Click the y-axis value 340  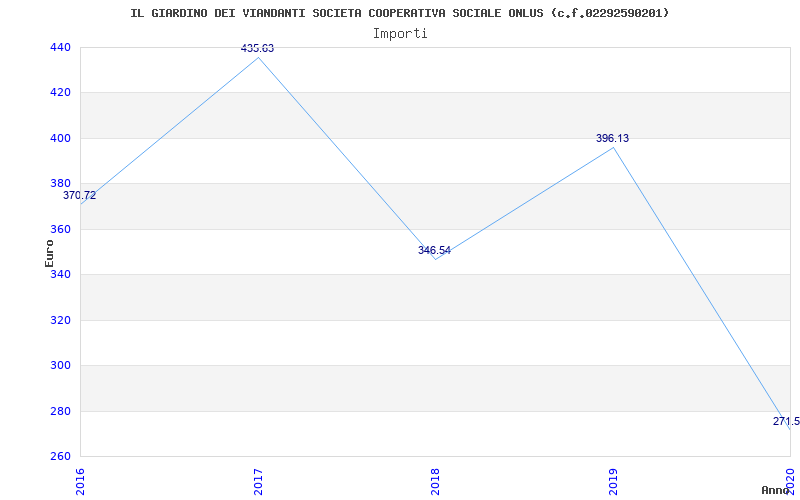[x=60, y=274]
